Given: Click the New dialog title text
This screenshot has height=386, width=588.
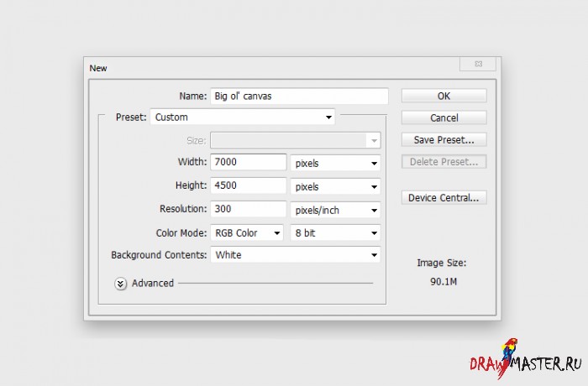Looking at the screenshot, I should (x=98, y=68).
